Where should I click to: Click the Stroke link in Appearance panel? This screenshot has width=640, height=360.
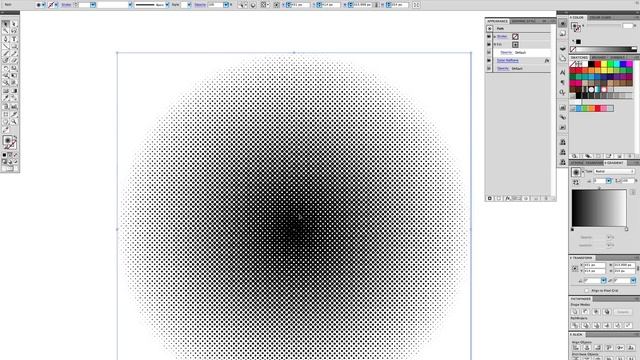(502, 36)
